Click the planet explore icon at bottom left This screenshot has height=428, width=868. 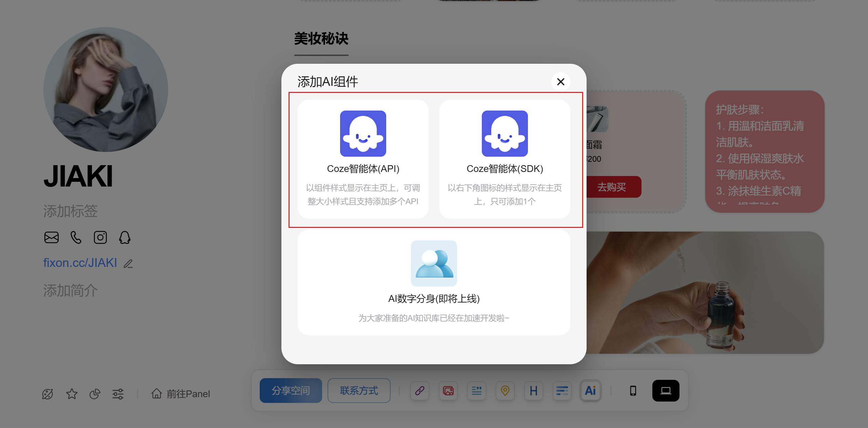point(47,394)
